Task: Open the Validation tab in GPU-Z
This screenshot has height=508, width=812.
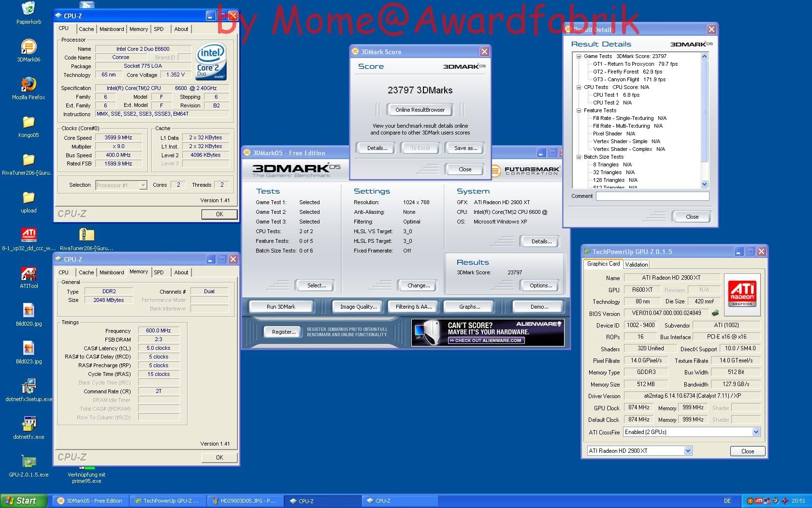Action: 636,265
